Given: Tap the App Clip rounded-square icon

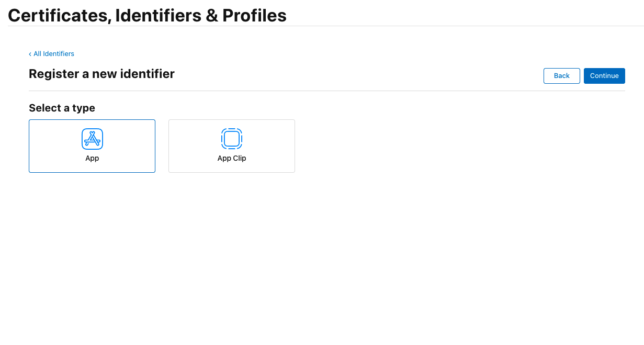Looking at the screenshot, I should pos(231,139).
